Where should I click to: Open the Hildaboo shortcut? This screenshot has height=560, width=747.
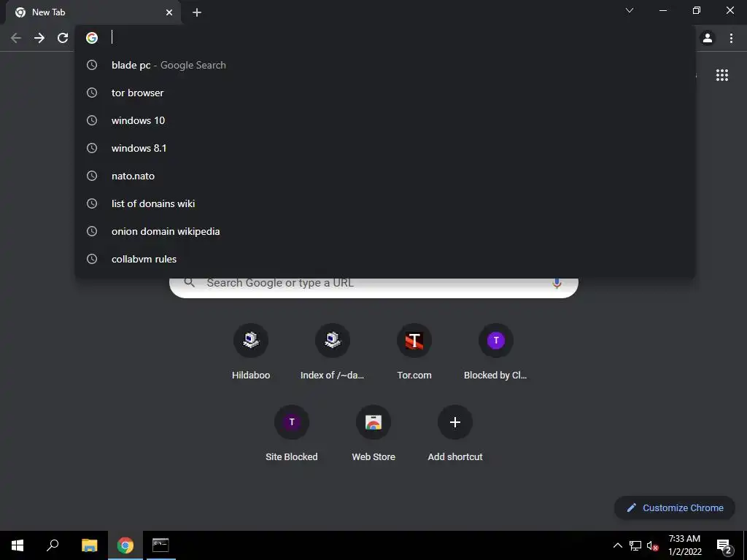pyautogui.click(x=251, y=352)
